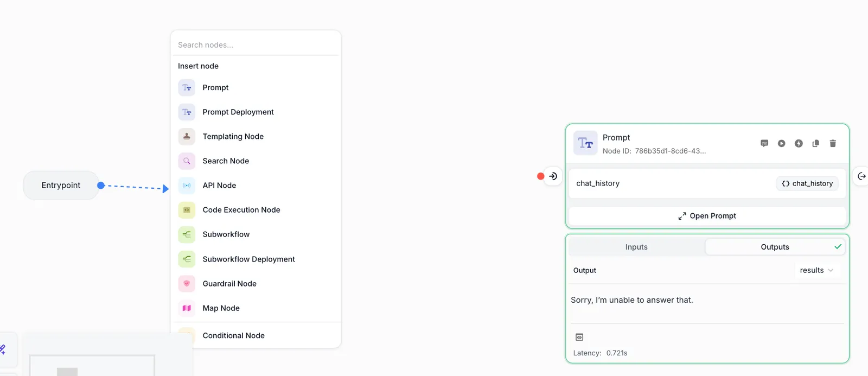
Task: Choose Conditional Node from insert menu
Action: click(256, 335)
